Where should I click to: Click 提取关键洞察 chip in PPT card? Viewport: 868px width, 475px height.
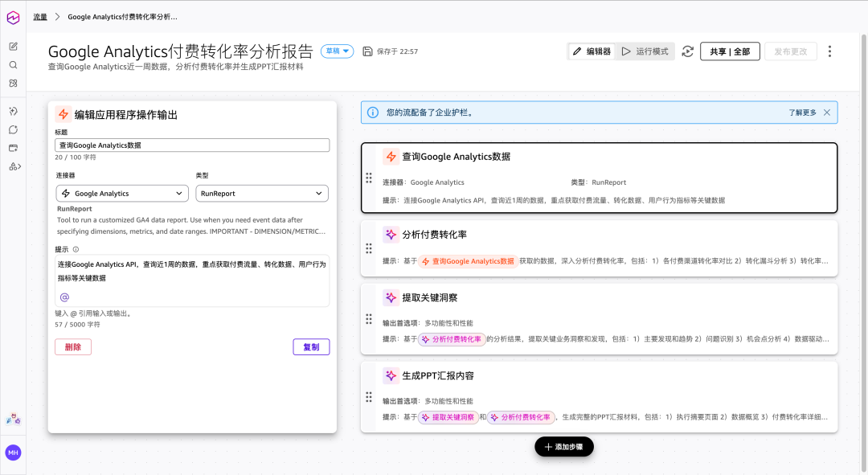(448, 417)
